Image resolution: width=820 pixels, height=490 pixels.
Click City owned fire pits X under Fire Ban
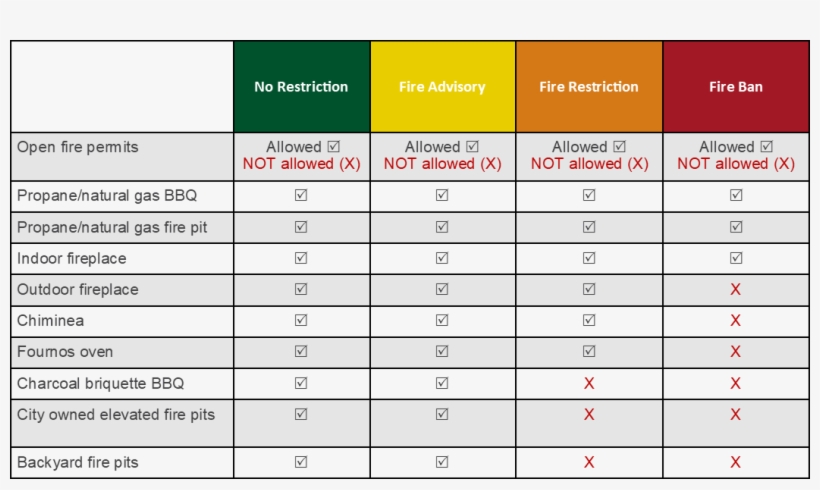pos(736,414)
